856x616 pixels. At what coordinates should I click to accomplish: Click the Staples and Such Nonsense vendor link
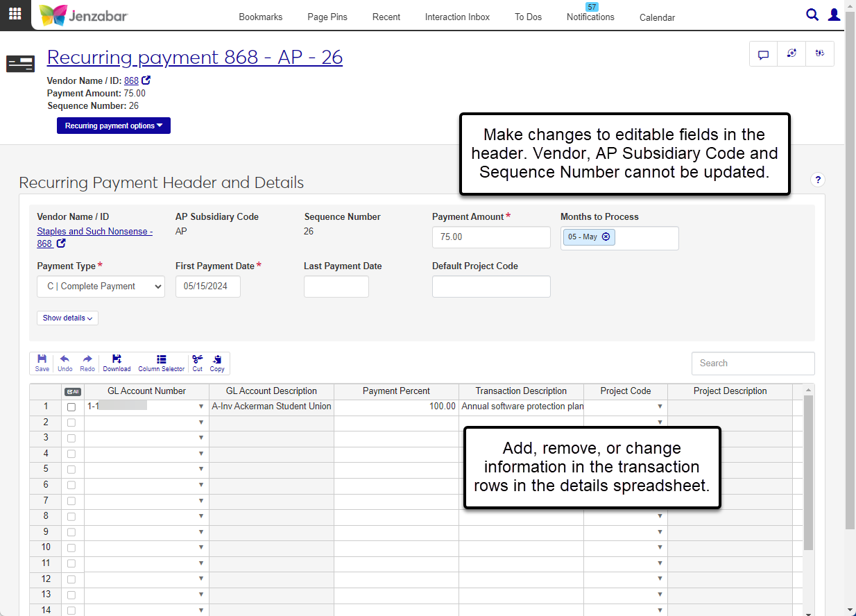point(94,232)
